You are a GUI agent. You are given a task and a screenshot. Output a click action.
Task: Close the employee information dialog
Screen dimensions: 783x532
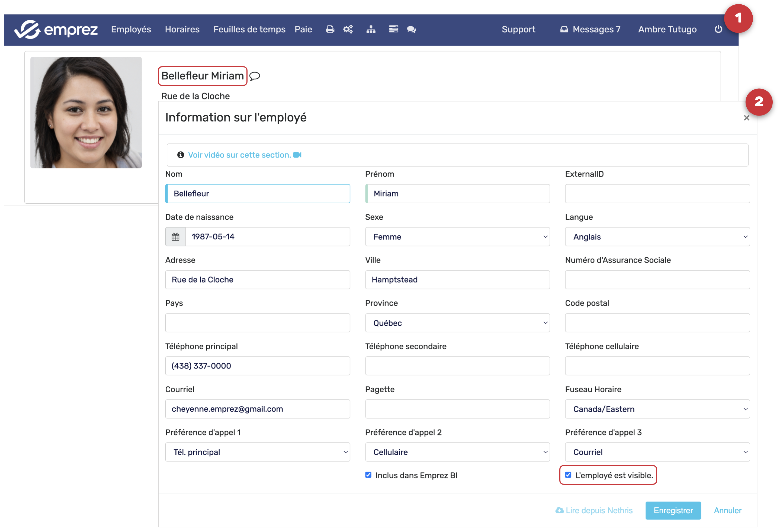746,118
